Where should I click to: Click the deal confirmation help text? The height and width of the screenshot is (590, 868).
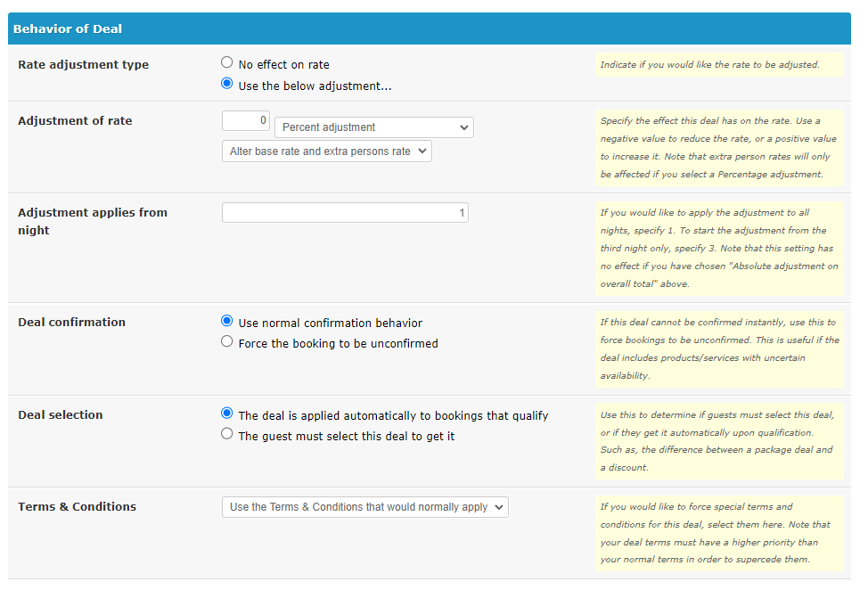[720, 348]
